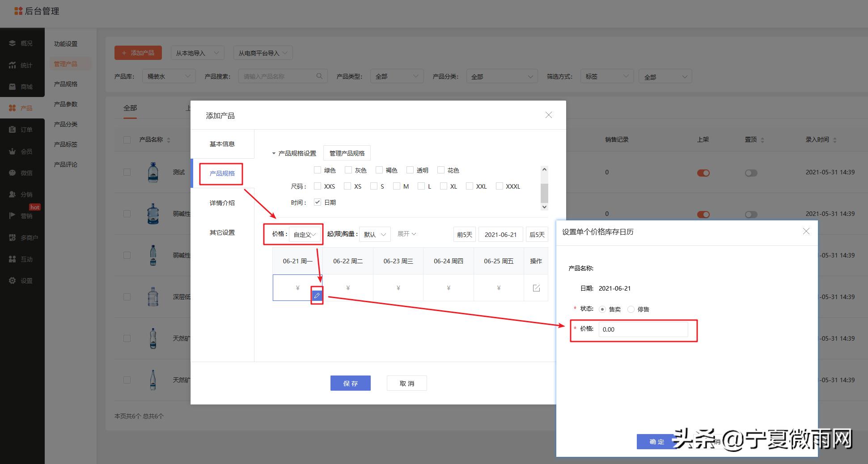Open 设置 settings gear in the sidebar
Viewport: 868px width, 464px height.
pos(22,281)
